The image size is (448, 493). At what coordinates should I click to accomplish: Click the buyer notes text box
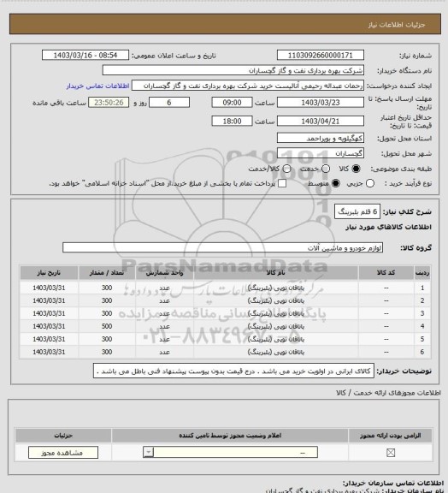coord(233,371)
